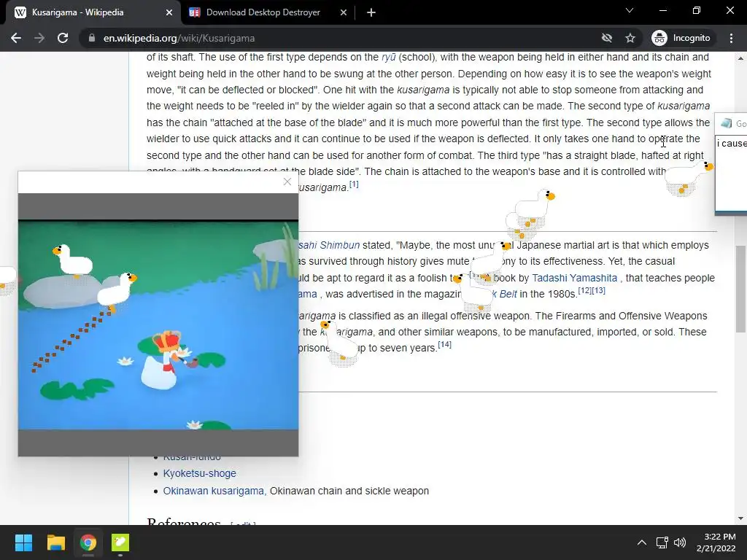Open the ryū school link
Screen dimensions: 747x560
coord(388,57)
